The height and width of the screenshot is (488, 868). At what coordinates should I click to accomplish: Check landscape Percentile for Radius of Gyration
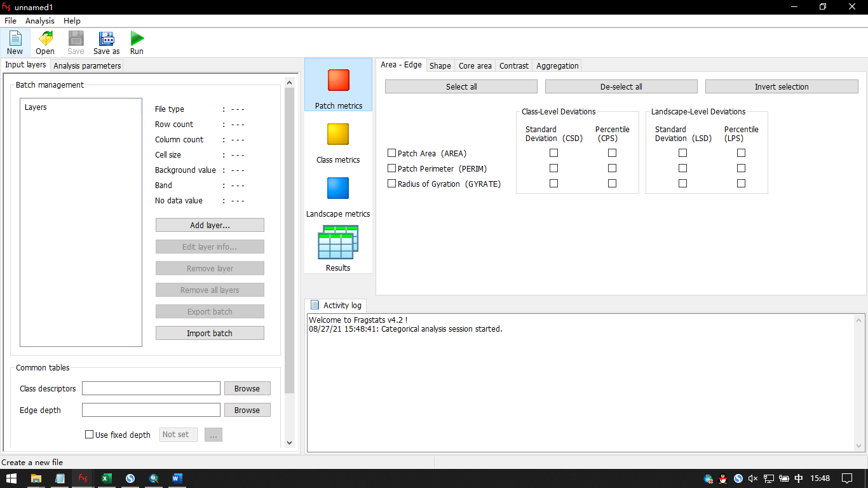pos(741,184)
